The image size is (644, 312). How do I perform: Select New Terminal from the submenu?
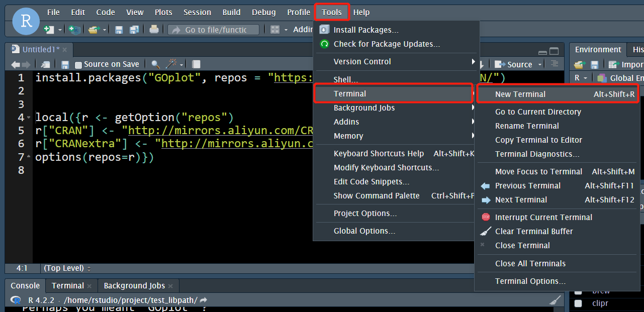pos(520,94)
